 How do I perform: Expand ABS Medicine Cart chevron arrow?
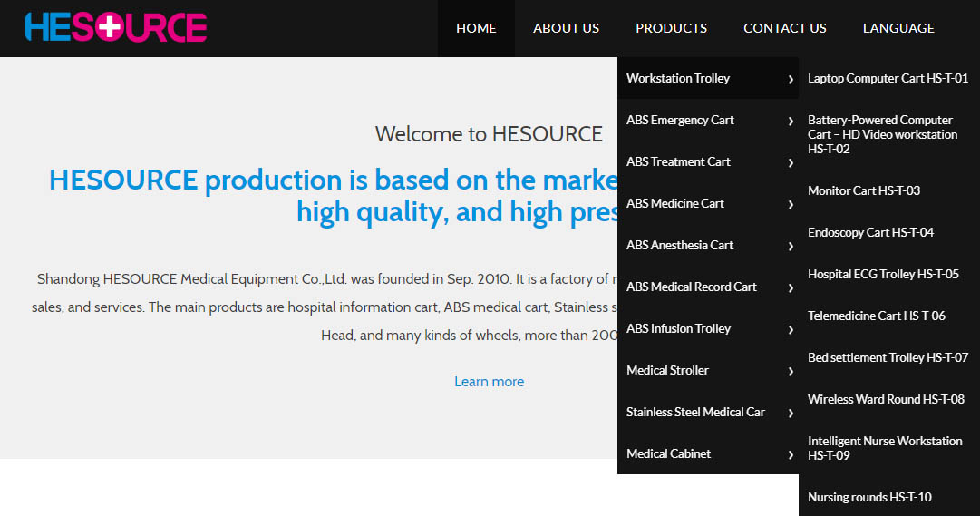[791, 205]
